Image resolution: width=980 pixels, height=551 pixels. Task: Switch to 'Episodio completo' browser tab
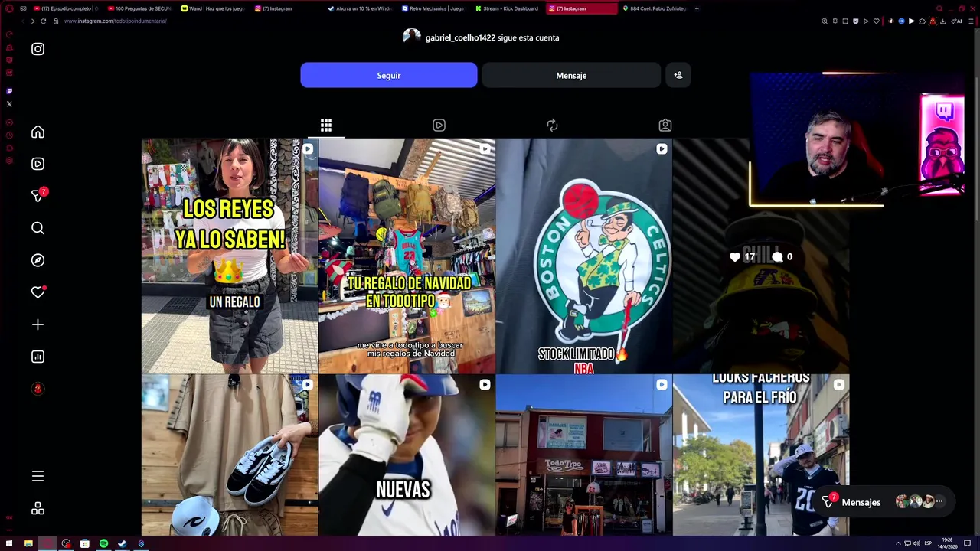coord(64,8)
